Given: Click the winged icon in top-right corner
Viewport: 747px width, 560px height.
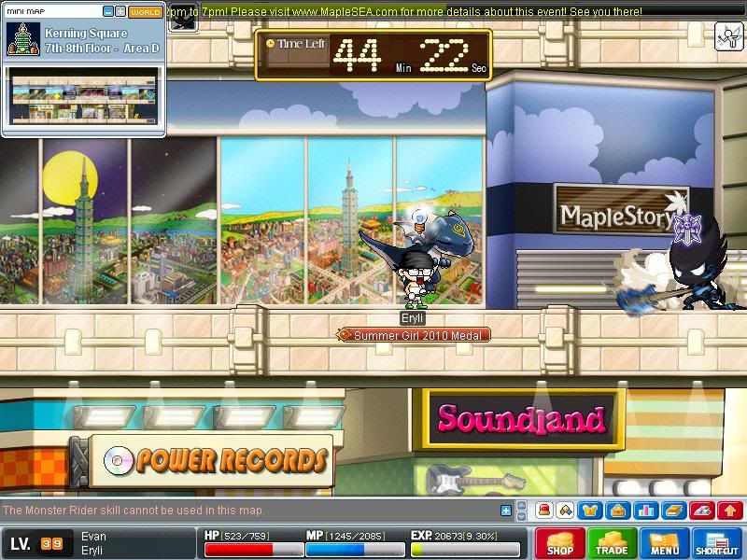Looking at the screenshot, I should (x=729, y=35).
